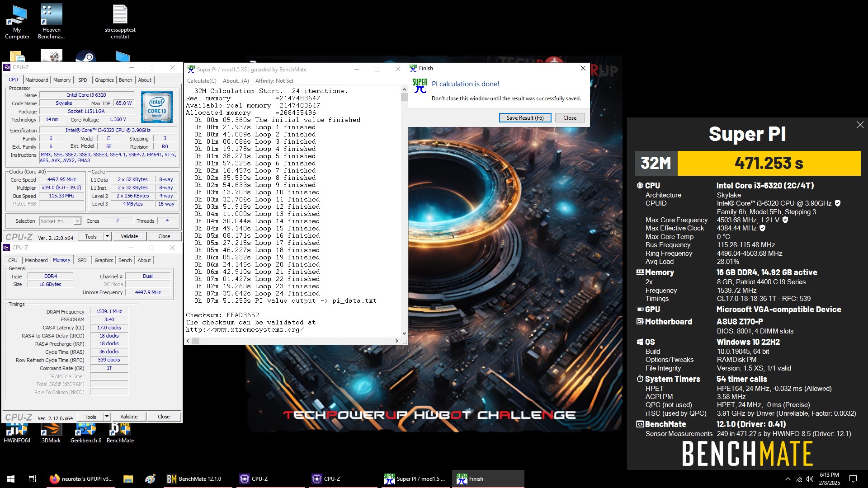Click ASUS Z170-P motherboard entry
The width and height of the screenshot is (868, 488).
740,322
